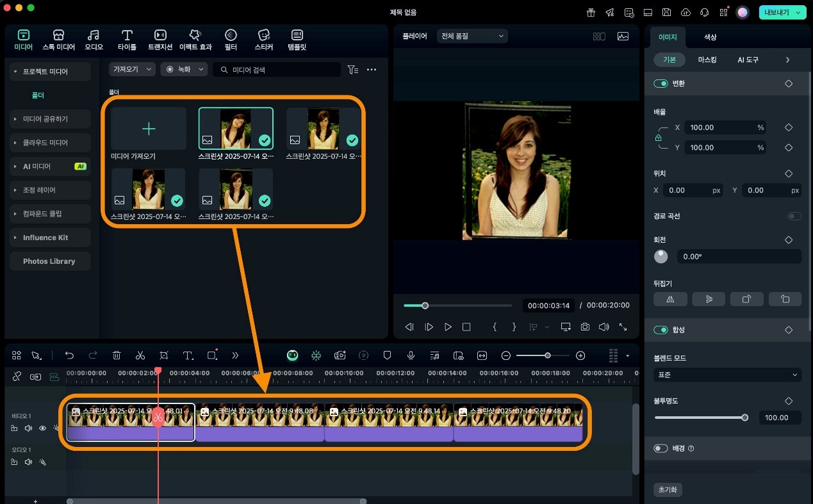Click the flip horizontal button under 뒤집기
The width and height of the screenshot is (813, 504).
tap(670, 299)
